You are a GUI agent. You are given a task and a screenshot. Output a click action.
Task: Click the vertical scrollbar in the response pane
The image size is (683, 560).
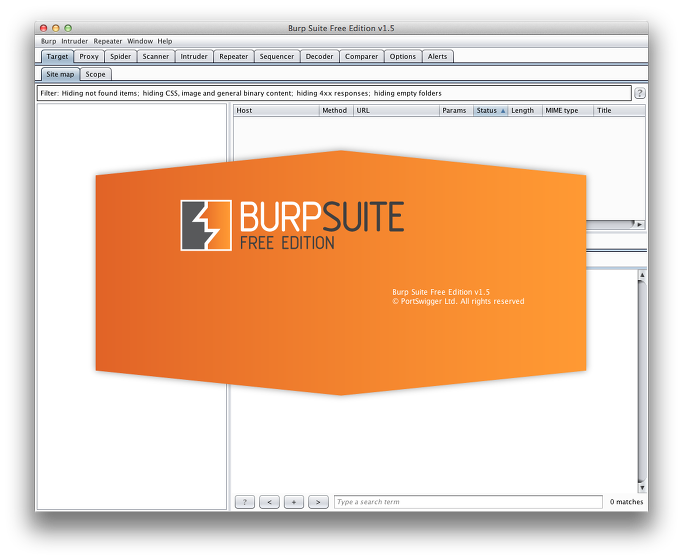coord(641,380)
